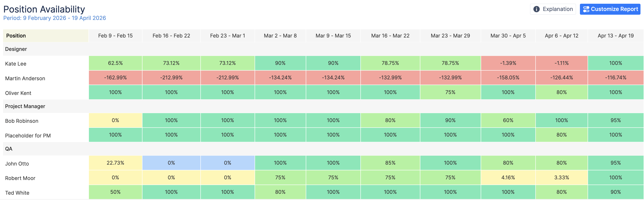Click Martin Anderson's red -162.99% cell
This screenshot has height=203, width=644.
115,78
